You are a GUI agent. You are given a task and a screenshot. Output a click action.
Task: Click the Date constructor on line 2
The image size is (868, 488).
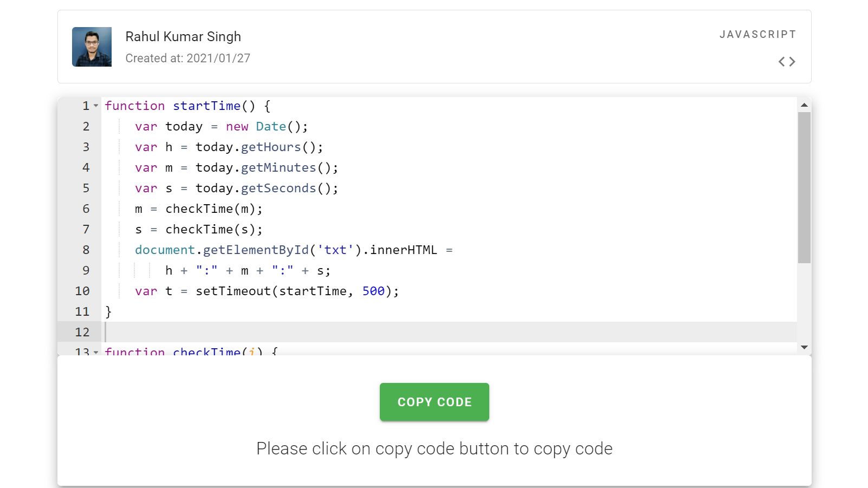tap(271, 126)
